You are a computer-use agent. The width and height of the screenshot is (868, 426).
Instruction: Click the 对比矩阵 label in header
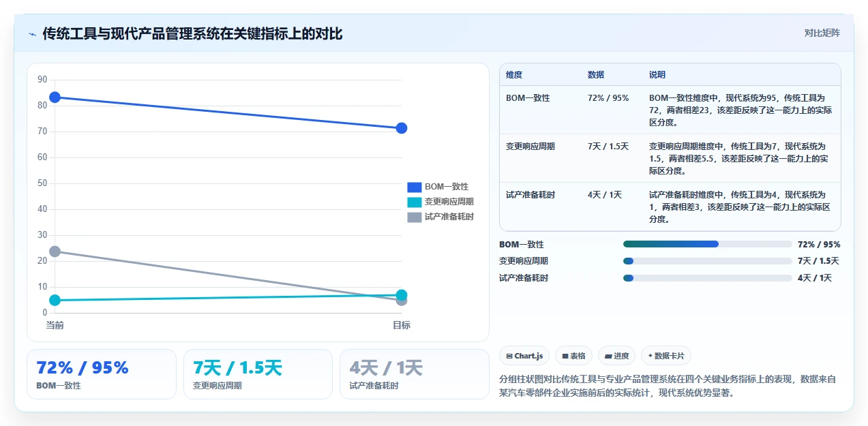point(822,33)
